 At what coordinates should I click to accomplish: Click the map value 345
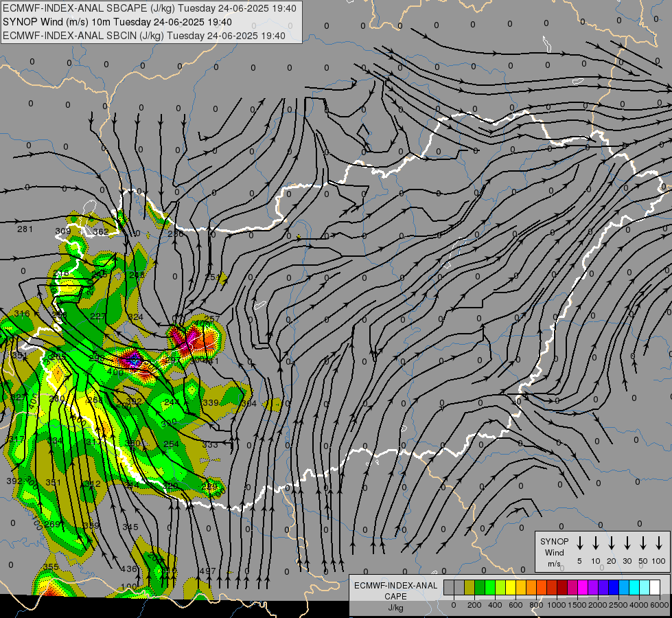[x=130, y=527]
